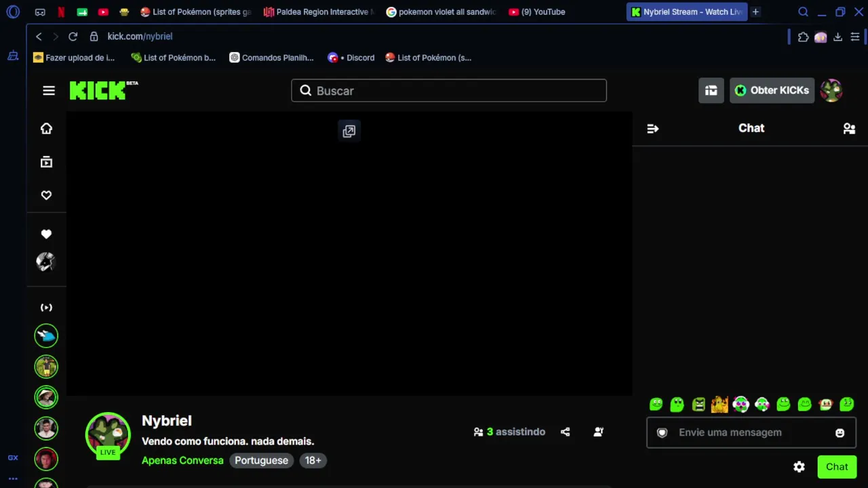Click the 18+ tag
Image resolution: width=868 pixels, height=488 pixels.
pyautogui.click(x=313, y=460)
